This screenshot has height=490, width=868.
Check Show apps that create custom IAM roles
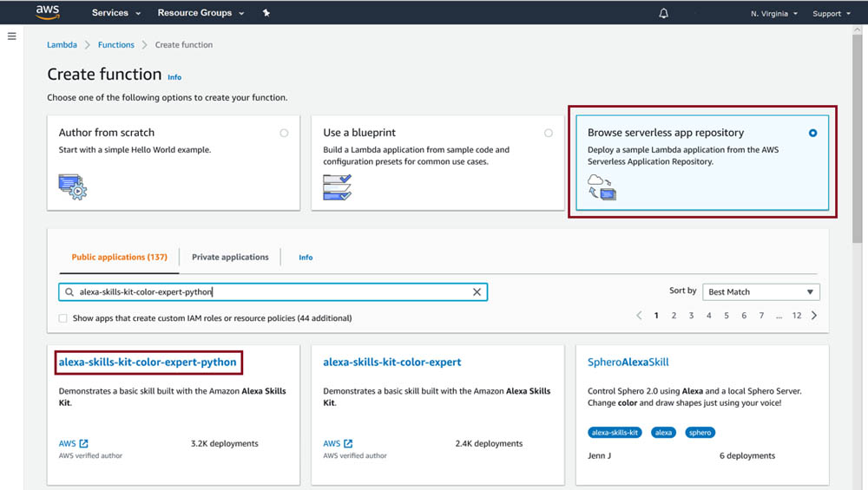click(x=63, y=318)
